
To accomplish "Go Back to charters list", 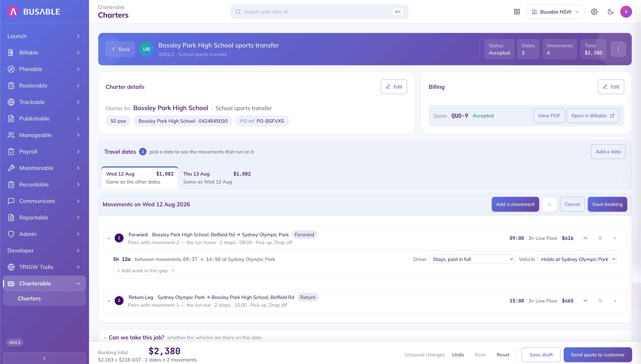I will click(x=120, y=49).
